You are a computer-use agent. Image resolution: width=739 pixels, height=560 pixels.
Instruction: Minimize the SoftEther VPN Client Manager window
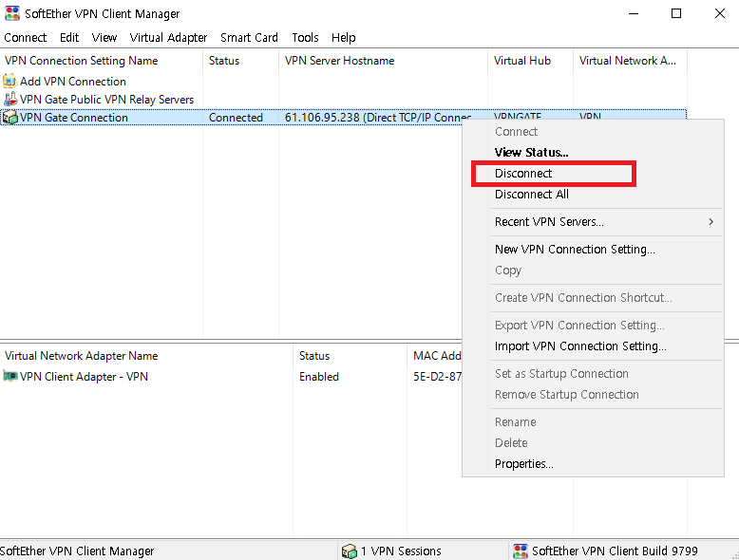point(634,13)
